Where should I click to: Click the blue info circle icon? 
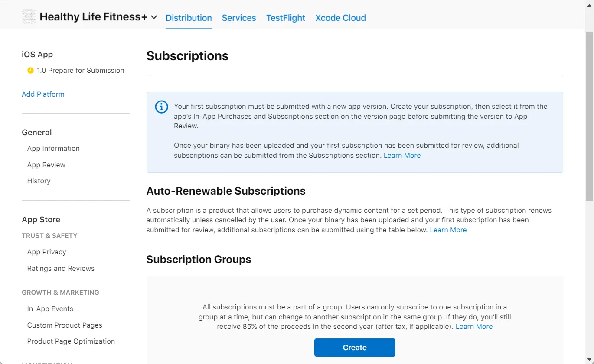(161, 107)
